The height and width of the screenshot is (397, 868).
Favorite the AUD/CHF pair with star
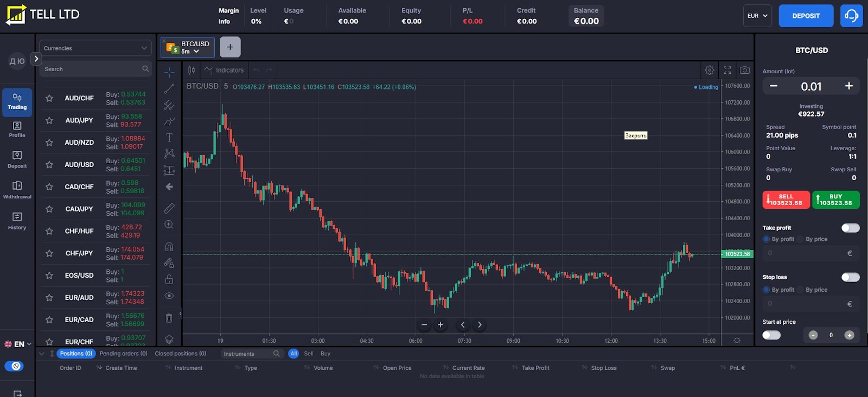point(49,98)
